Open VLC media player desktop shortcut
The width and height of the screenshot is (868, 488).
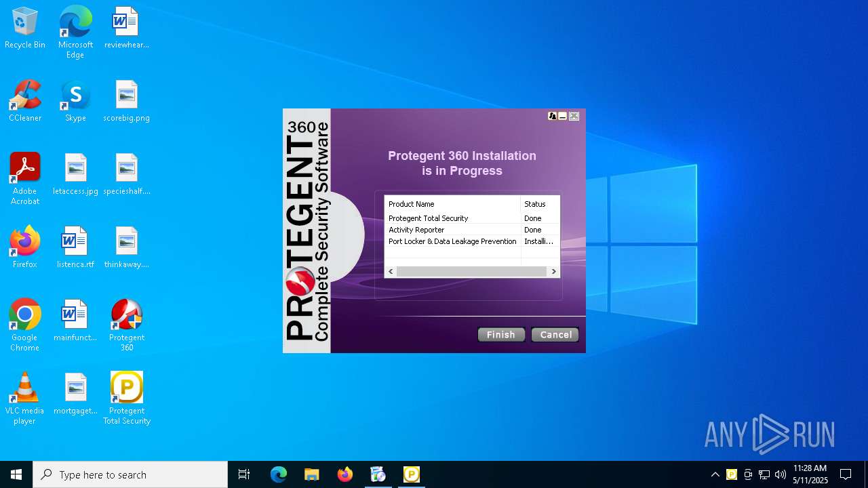25,399
